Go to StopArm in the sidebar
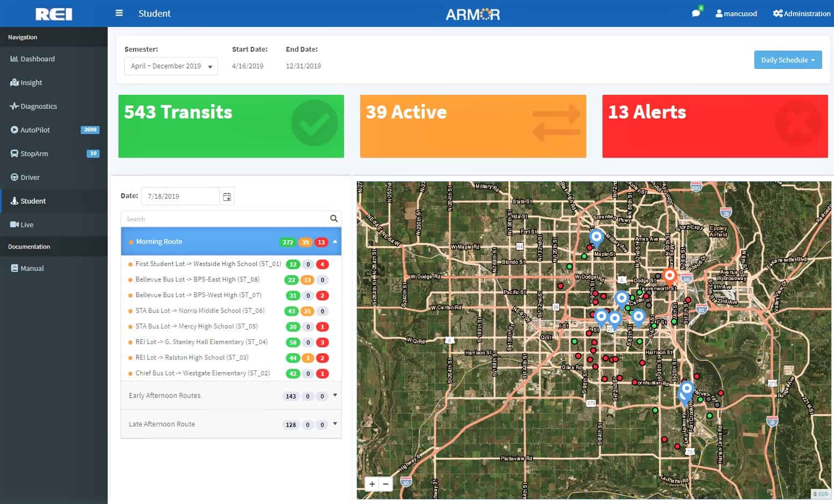834x504 pixels. [x=34, y=153]
